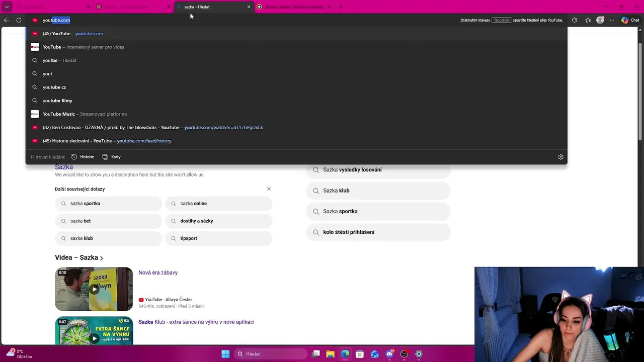Filter suggestions by Historie
Screen dimensions: 644x362
coord(83,157)
